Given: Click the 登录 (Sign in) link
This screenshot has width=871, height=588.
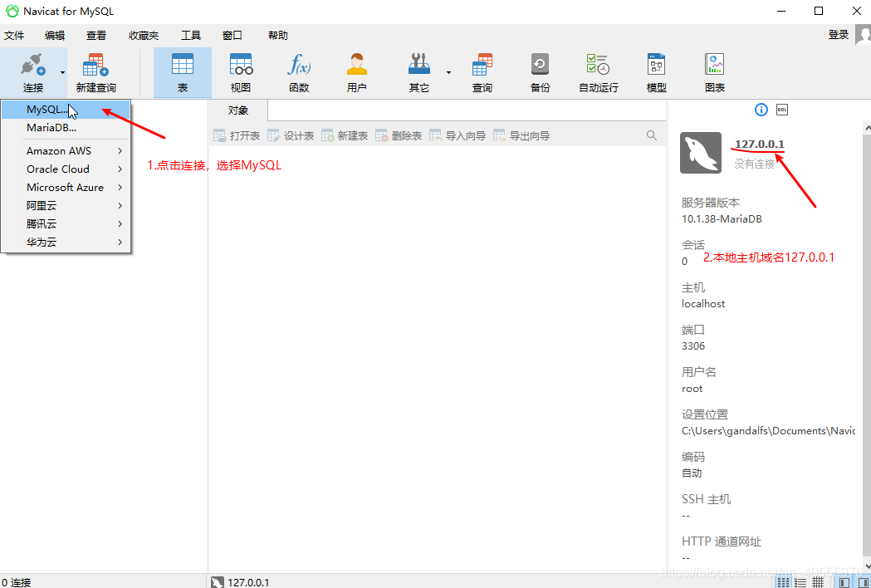Looking at the screenshot, I should [x=839, y=35].
